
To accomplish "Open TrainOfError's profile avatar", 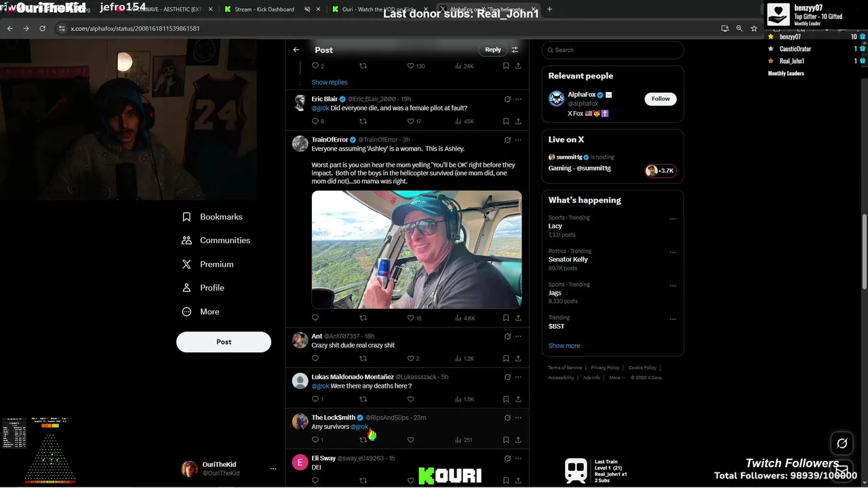I will click(x=300, y=144).
